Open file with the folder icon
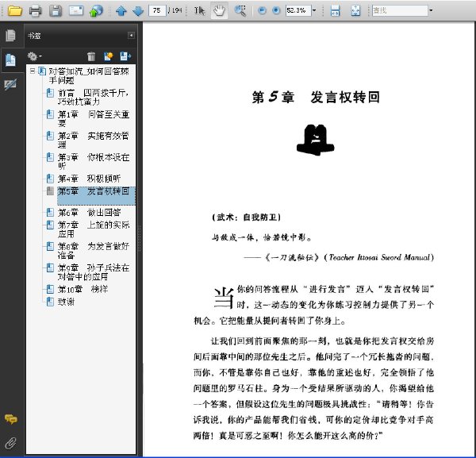Image resolution: width=476 pixels, height=458 pixels. (15, 10)
